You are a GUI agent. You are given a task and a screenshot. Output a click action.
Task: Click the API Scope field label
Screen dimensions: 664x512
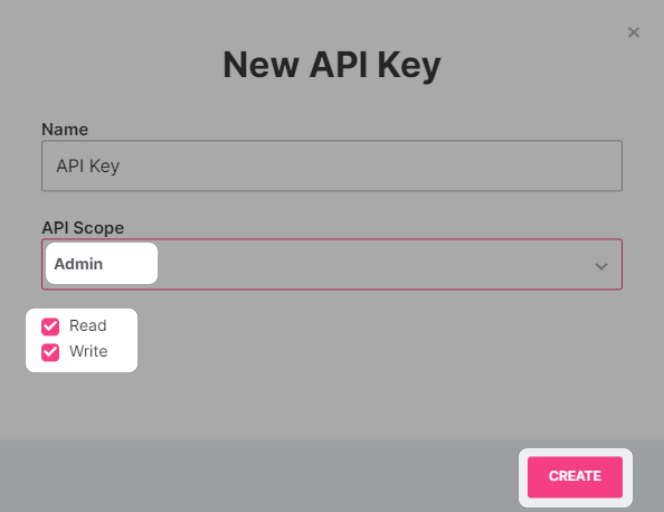(83, 228)
